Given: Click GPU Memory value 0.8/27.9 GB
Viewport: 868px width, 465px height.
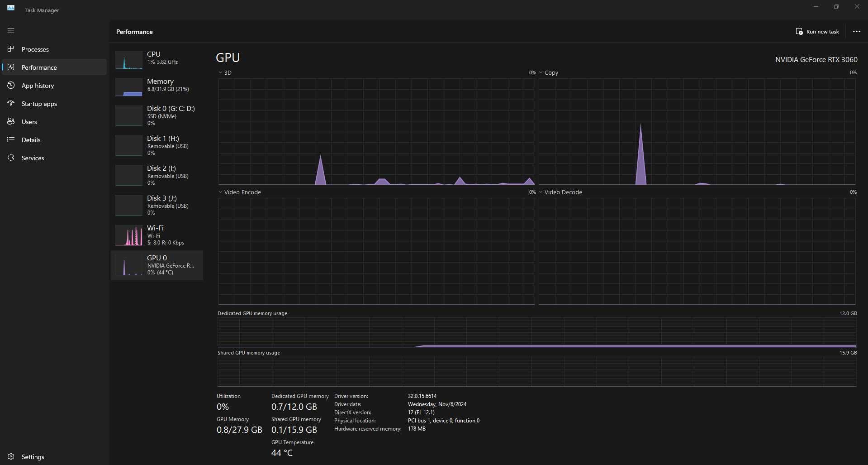Looking at the screenshot, I should pyautogui.click(x=239, y=430).
